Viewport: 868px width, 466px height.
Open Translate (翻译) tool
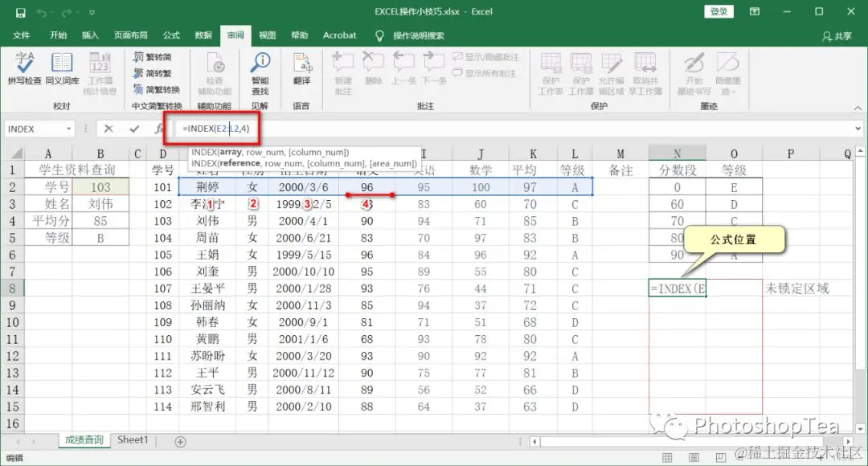click(x=301, y=68)
